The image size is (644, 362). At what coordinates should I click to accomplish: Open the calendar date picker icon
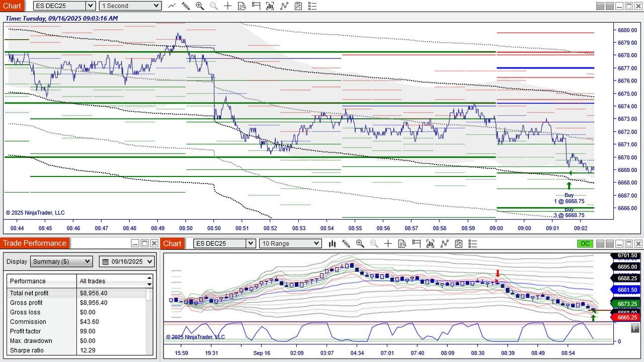pyautogui.click(x=106, y=262)
